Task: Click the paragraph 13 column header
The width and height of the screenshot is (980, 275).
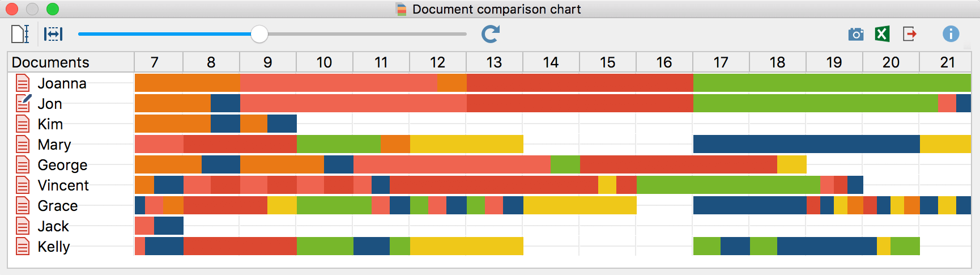Action: pyautogui.click(x=495, y=62)
